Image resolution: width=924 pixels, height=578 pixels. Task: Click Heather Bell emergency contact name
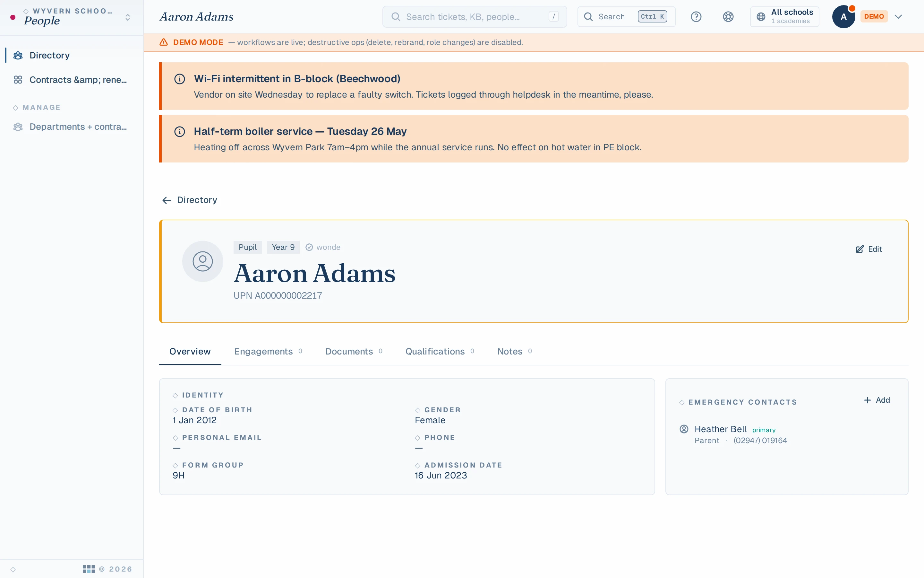tap(721, 429)
